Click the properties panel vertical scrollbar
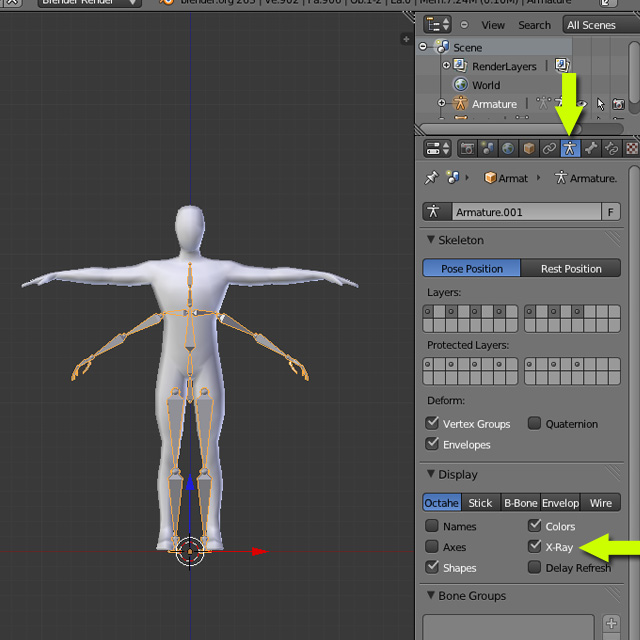This screenshot has width=640, height=640. tap(634, 402)
